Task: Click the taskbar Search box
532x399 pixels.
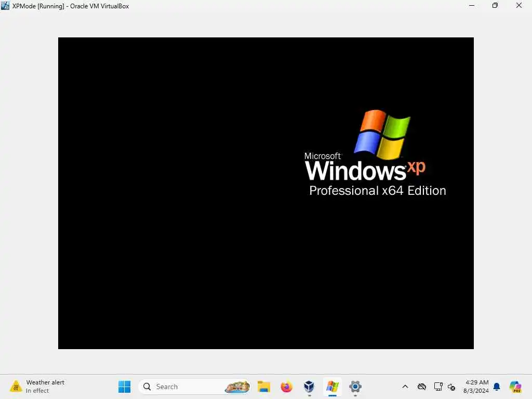Action: pyautogui.click(x=194, y=387)
